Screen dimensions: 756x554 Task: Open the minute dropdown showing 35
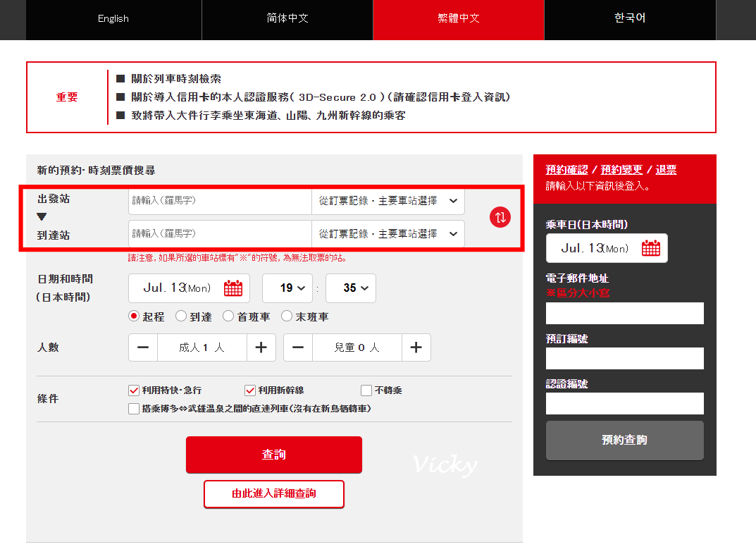tap(351, 288)
